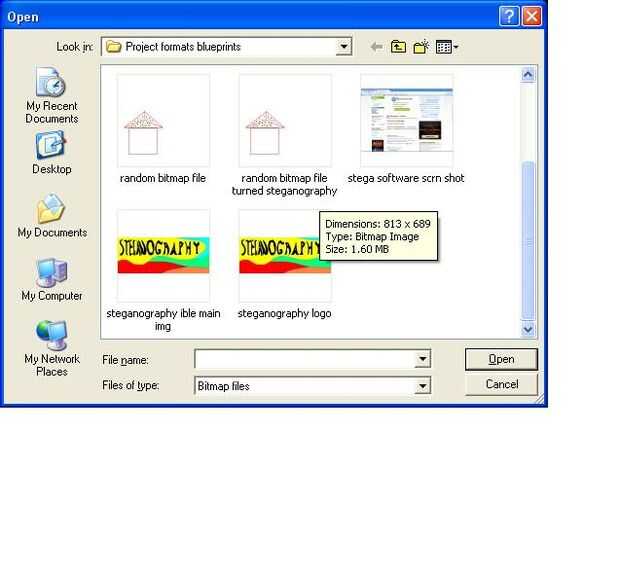Click the 'random bitmap file' file name label
The width and height of the screenshot is (620, 575).
click(x=163, y=178)
